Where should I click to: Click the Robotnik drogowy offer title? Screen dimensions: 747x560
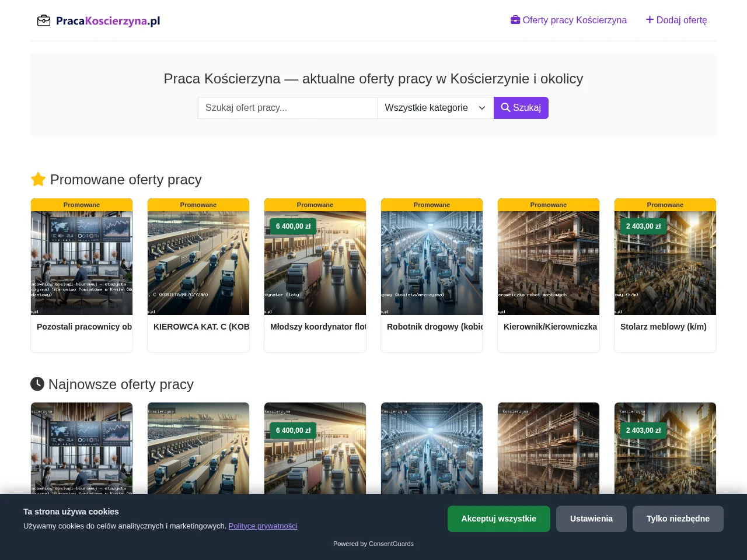pos(435,327)
